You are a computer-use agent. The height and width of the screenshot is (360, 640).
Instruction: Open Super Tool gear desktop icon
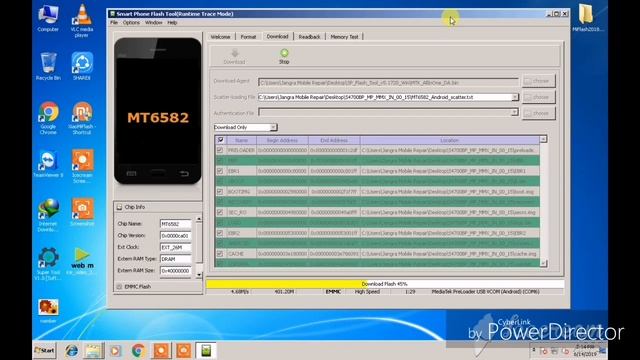coord(48,264)
